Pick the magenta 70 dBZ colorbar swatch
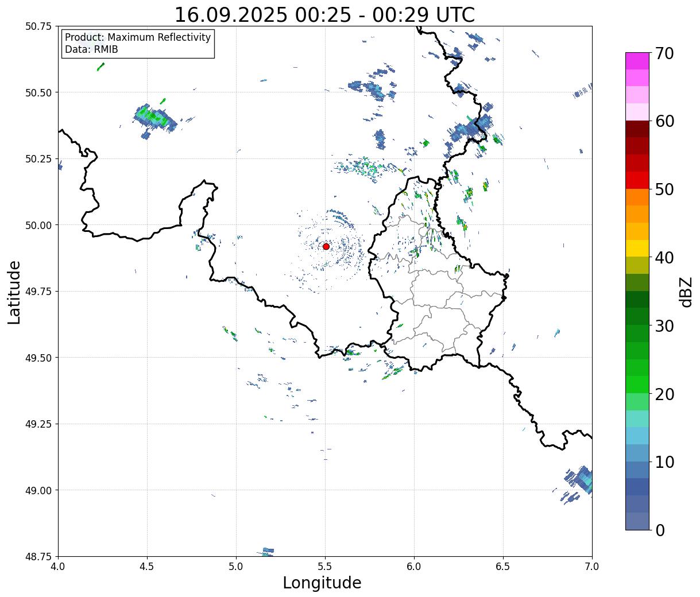Image resolution: width=700 pixels, height=597 pixels. pos(637,61)
